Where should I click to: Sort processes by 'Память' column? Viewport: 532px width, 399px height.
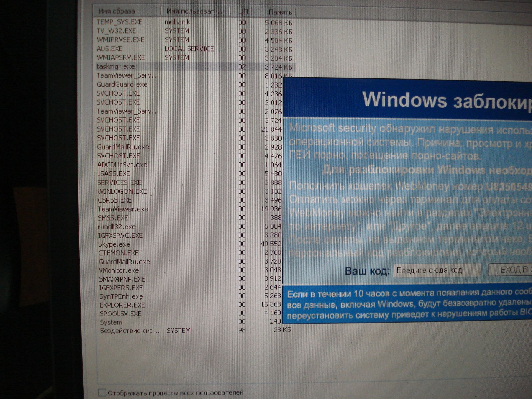coord(280,12)
